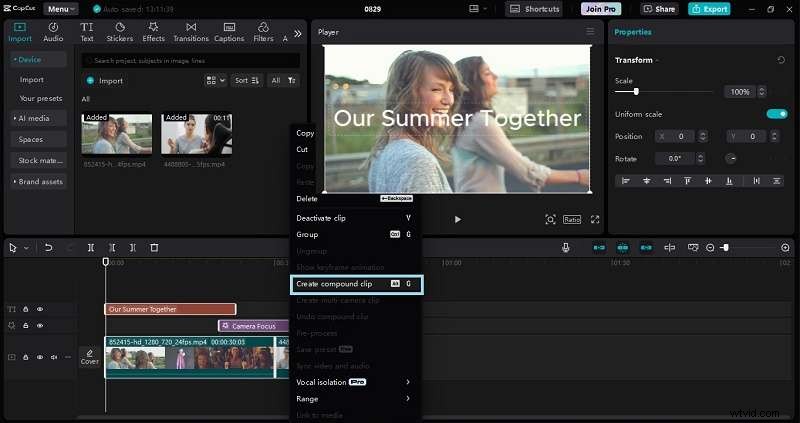
Task: Toggle the Uniform scale switch
Action: [777, 114]
